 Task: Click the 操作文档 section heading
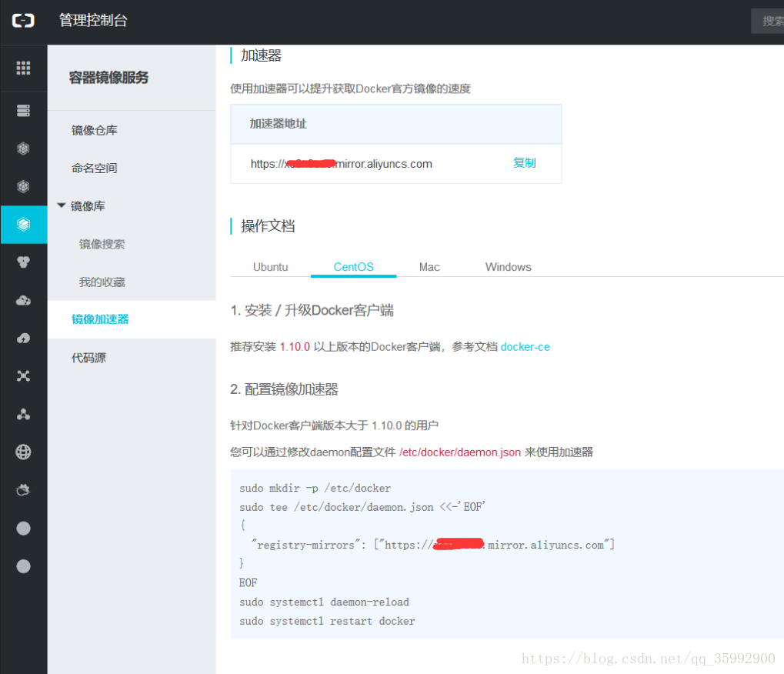[x=268, y=226]
